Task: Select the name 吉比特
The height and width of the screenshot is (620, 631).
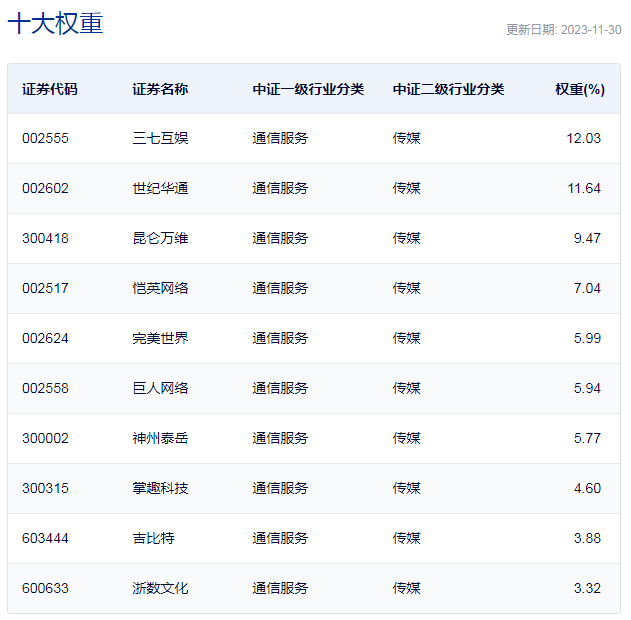Action: (x=153, y=538)
